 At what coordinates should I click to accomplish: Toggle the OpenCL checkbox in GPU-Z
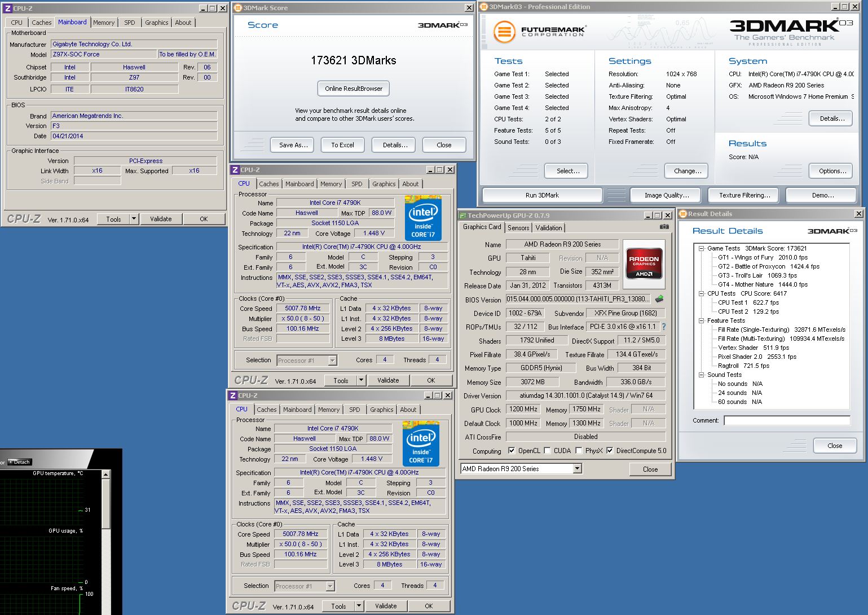pos(512,451)
